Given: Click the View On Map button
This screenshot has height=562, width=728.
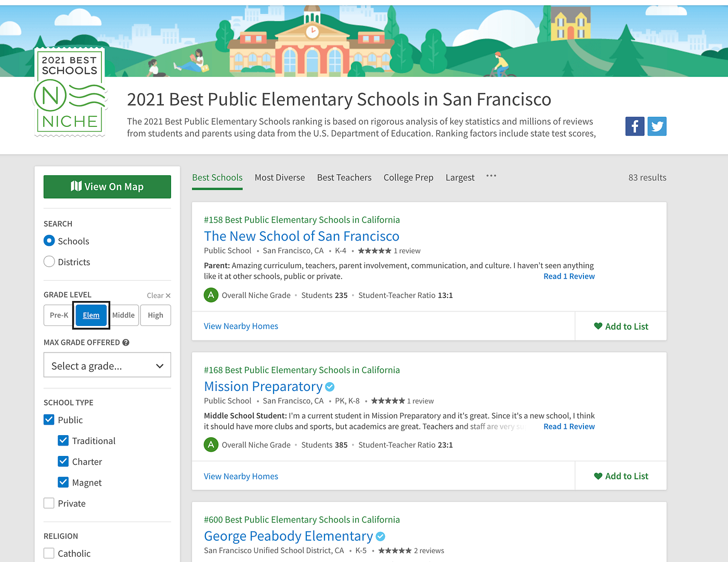Looking at the screenshot, I should [107, 187].
